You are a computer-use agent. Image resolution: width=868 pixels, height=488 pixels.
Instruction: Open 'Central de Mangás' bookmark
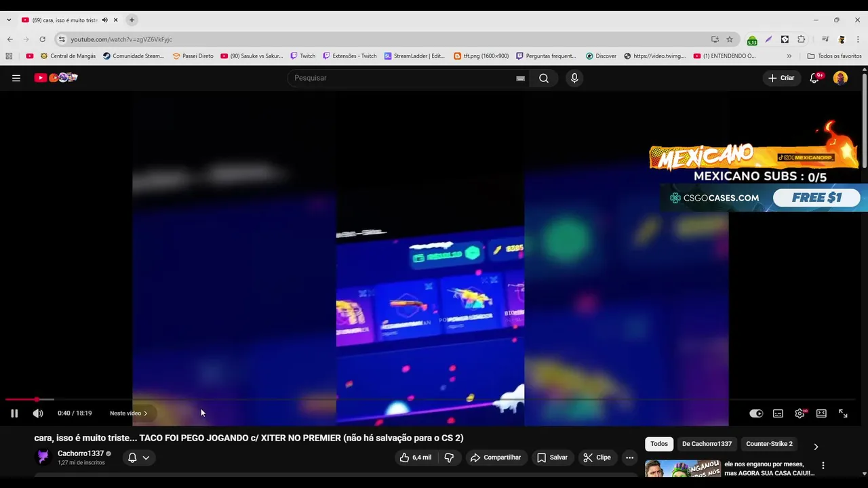pos(68,56)
